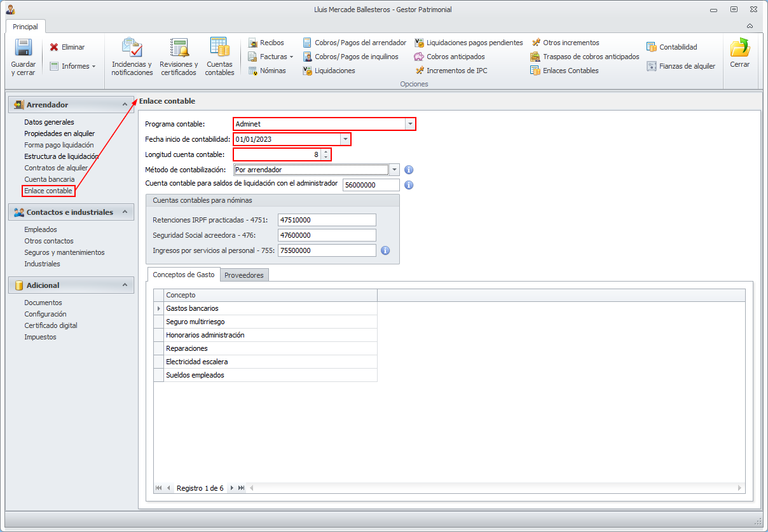
Task: Select Enlace contable in sidebar
Action: (x=48, y=191)
